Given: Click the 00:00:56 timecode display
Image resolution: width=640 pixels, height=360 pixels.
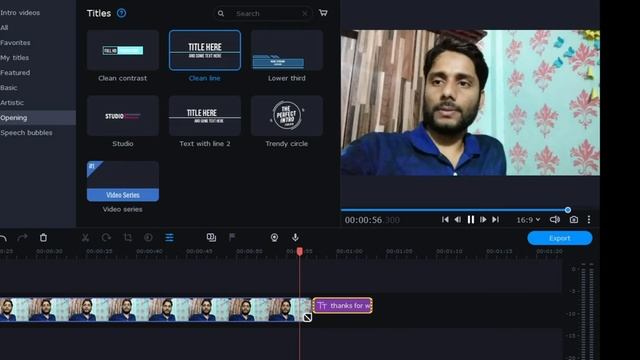Looking at the screenshot, I should coord(372,220).
